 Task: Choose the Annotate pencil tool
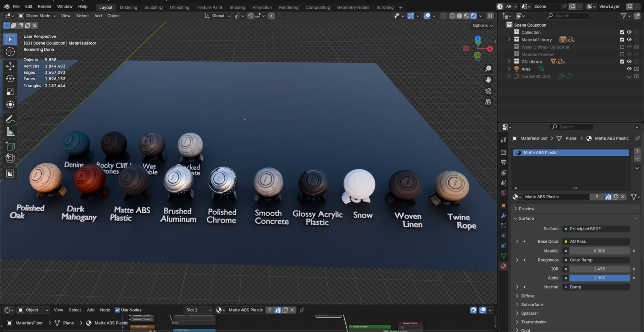(x=10, y=119)
